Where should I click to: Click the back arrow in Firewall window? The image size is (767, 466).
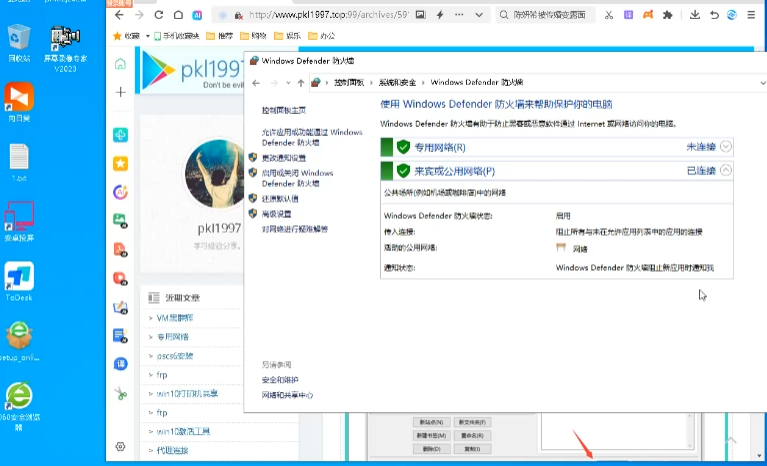256,83
